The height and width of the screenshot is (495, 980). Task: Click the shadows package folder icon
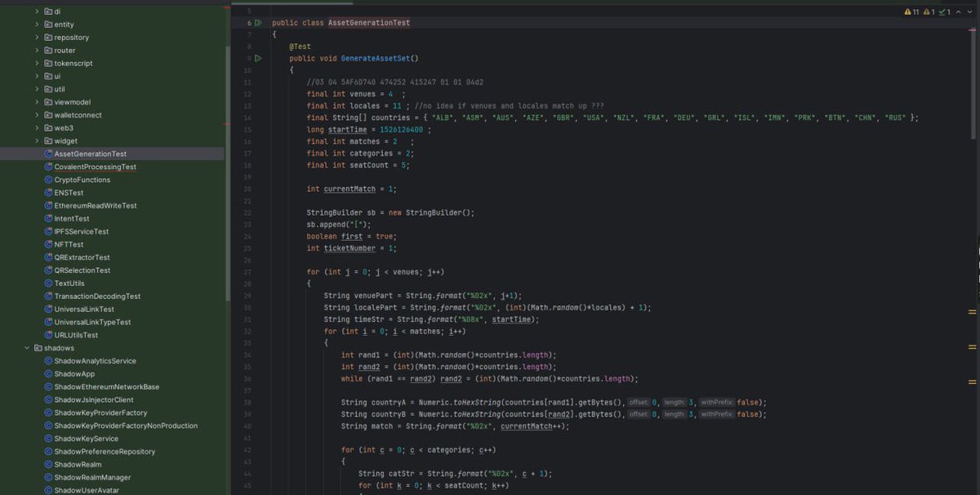coord(38,348)
